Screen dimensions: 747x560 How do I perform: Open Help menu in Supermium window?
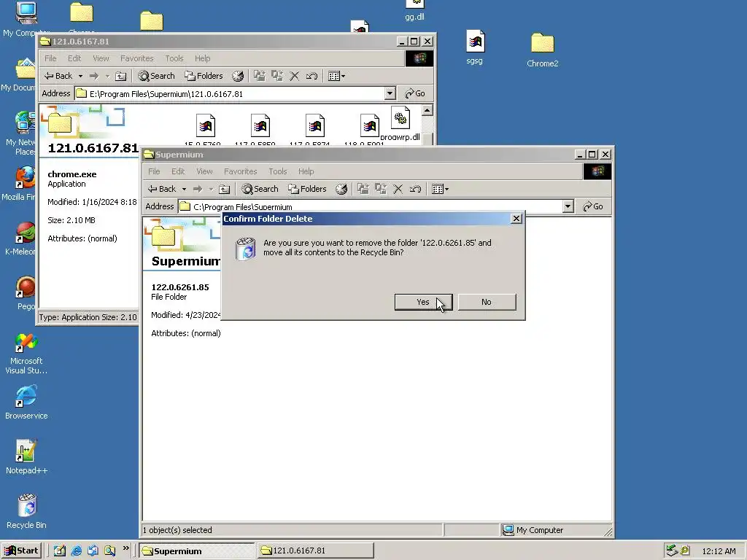coord(306,171)
